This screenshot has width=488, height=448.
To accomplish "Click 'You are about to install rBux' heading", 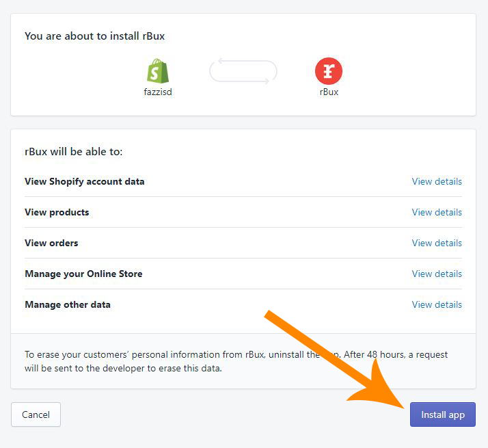I will coord(94,36).
